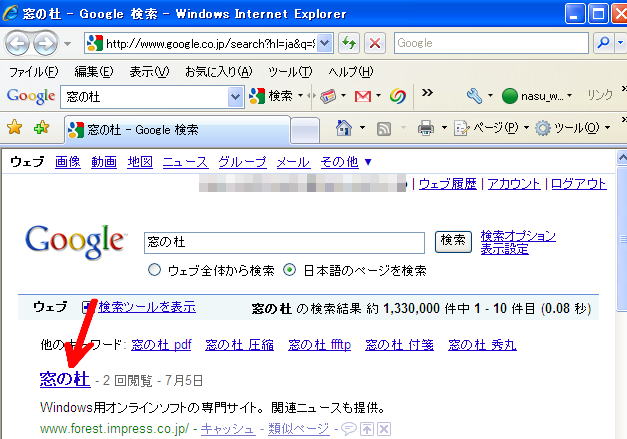Open related keyword 窓の杜 秀丸

(482, 345)
